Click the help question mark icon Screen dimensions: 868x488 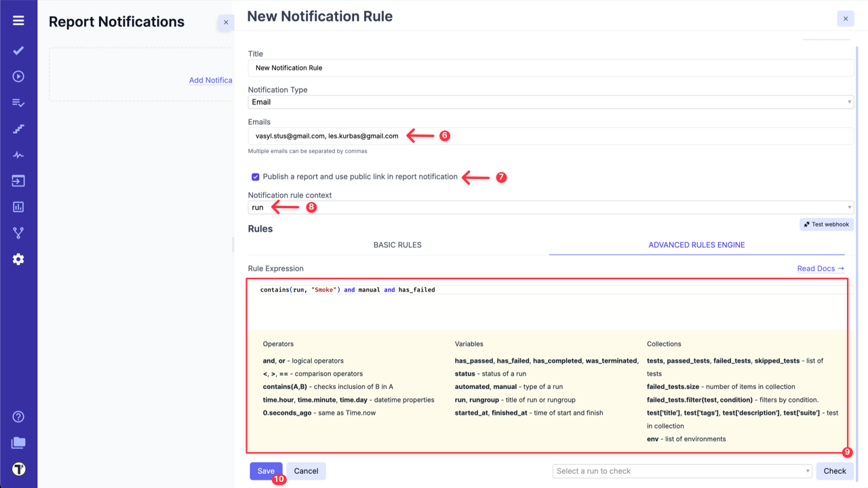18,416
